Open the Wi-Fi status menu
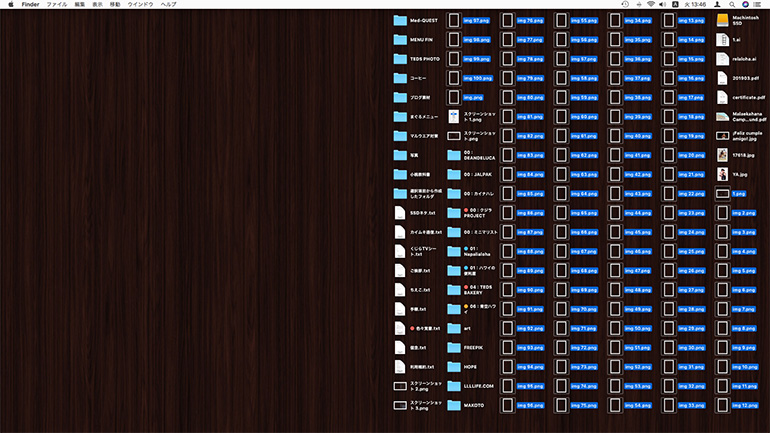770x433 pixels. click(651, 5)
